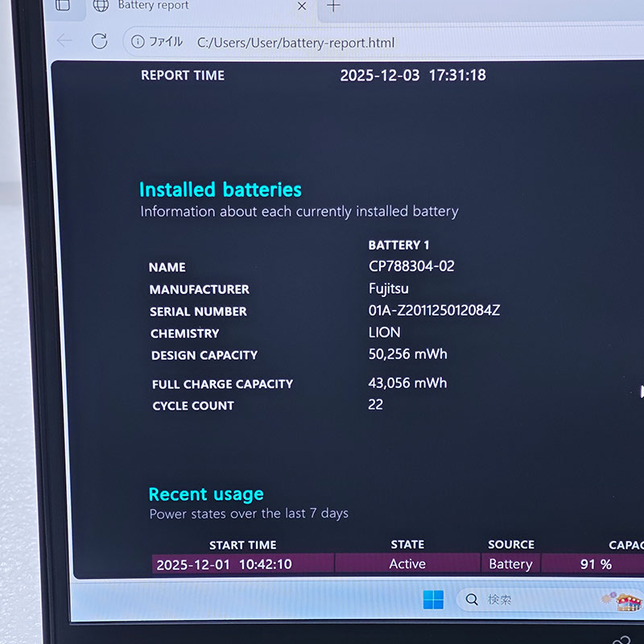The width and height of the screenshot is (644, 644).
Task: Click the serial number 01A-Z201125012084Z
Action: click(x=434, y=311)
